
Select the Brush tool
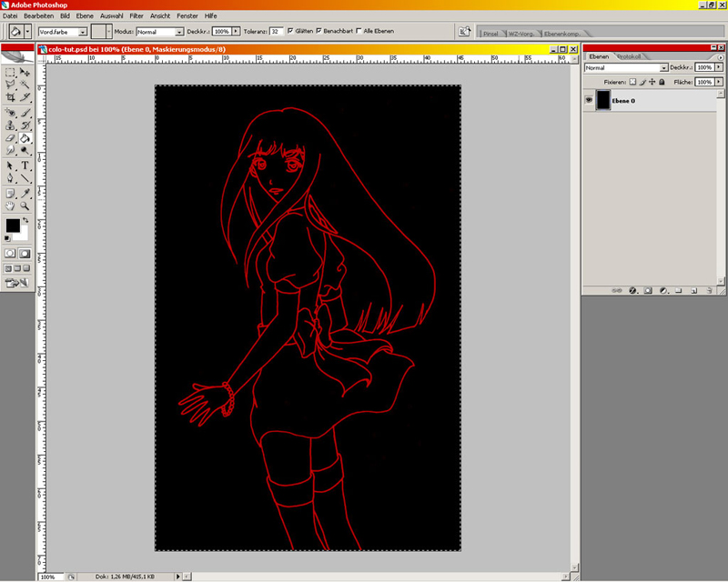click(25, 113)
